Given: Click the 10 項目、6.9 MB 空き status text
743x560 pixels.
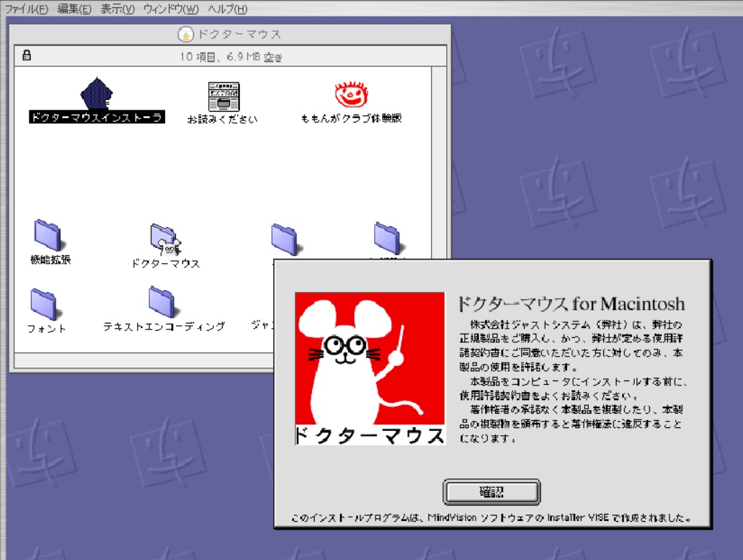Looking at the screenshot, I should [x=231, y=57].
